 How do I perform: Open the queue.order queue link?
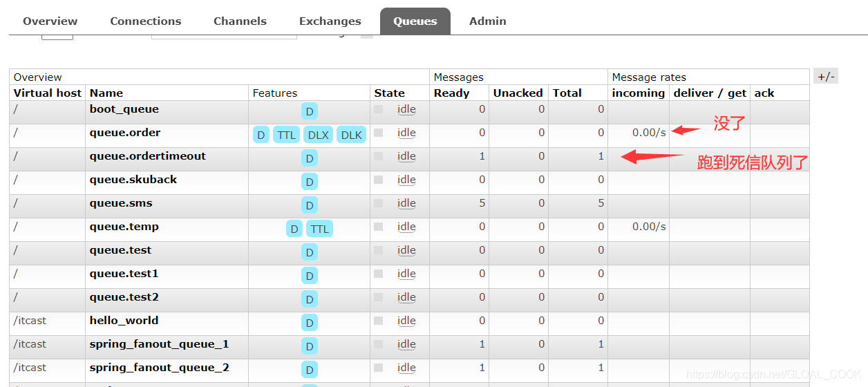[125, 133]
